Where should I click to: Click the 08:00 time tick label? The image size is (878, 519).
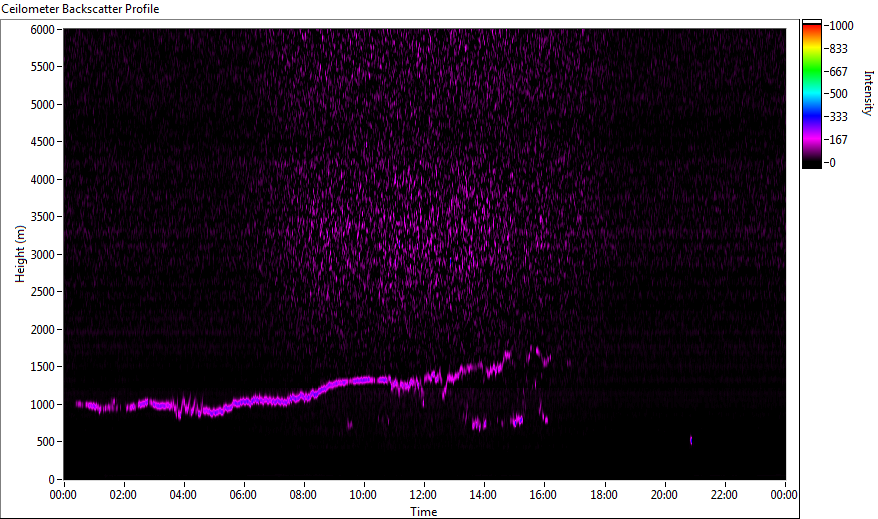[303, 495]
